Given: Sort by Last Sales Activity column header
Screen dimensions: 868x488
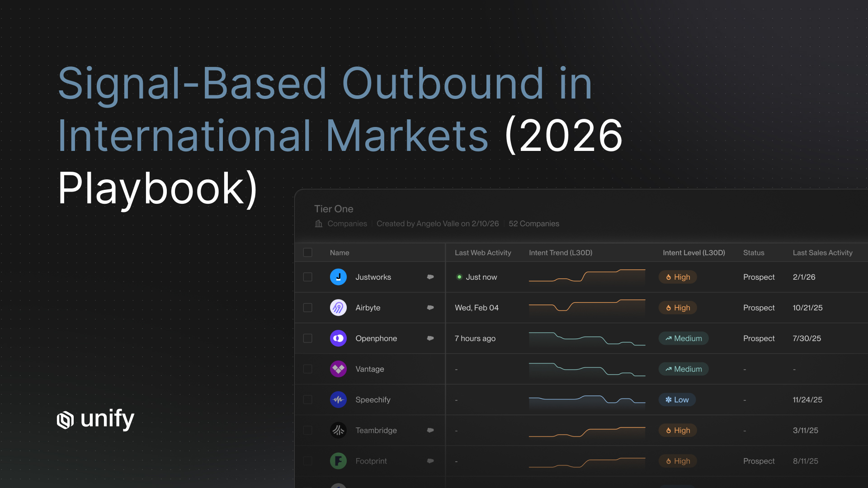Looking at the screenshot, I should (x=822, y=253).
